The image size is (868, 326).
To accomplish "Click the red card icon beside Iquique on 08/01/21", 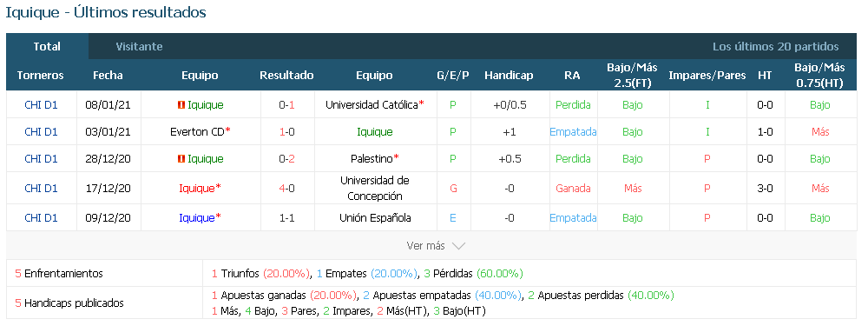I will (x=181, y=105).
